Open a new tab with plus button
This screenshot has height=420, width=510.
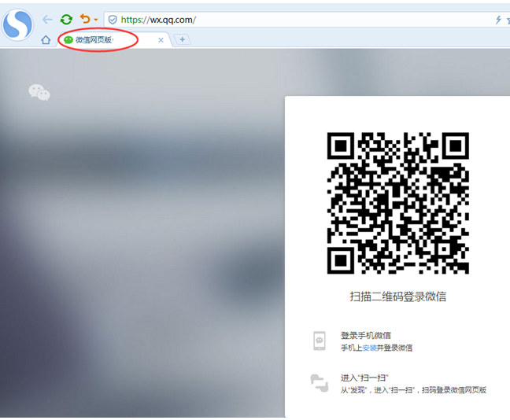182,39
